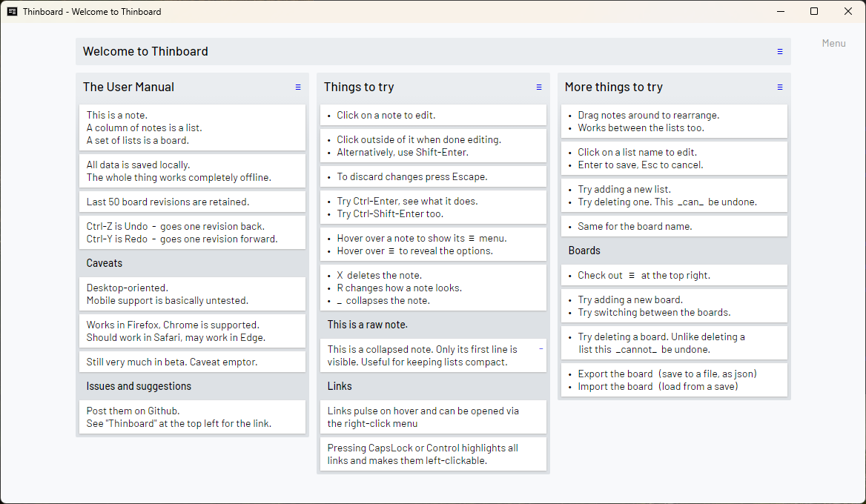Screen dimensions: 866x504
Task: Select the 'Try adding a new board.' note
Action: (674, 306)
